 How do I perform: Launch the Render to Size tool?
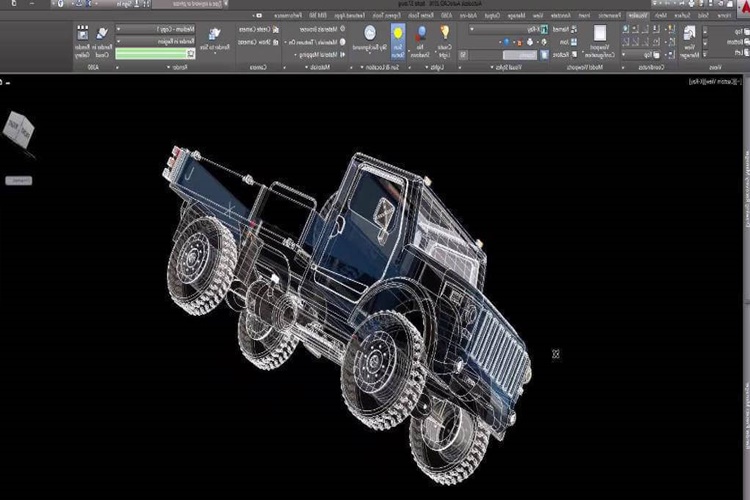[215, 39]
